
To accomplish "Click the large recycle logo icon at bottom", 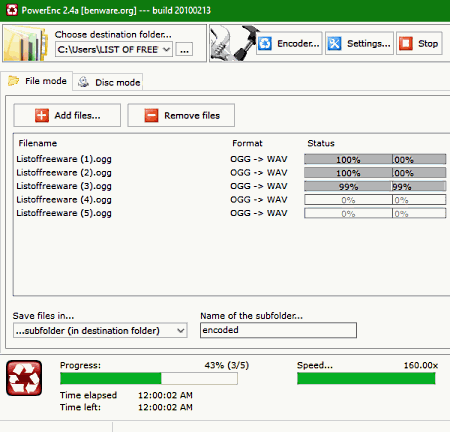I will 24,378.
